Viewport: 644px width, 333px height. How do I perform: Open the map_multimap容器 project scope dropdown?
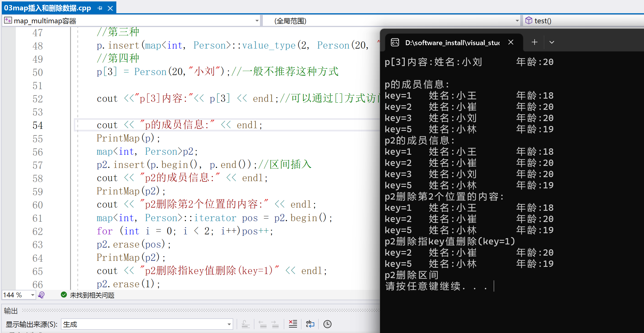257,21
